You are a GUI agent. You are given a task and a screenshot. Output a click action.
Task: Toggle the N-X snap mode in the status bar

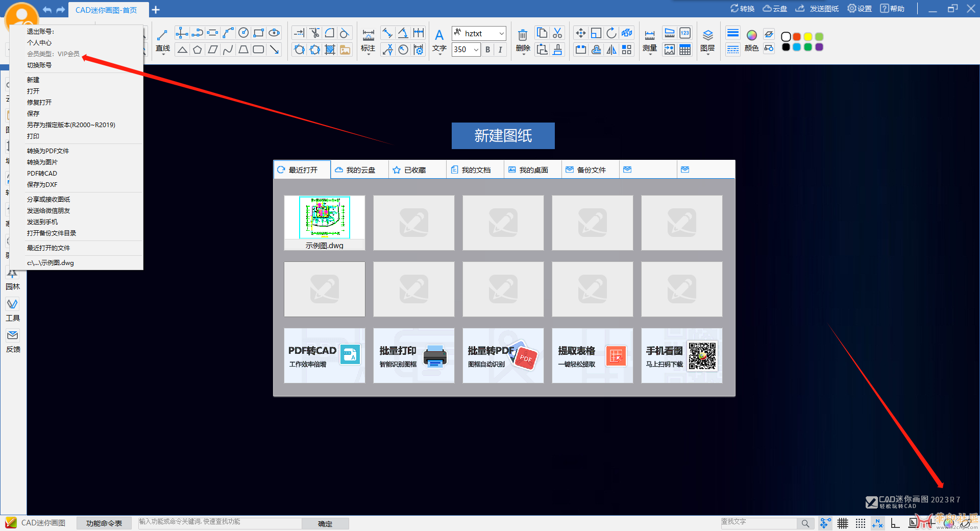pyautogui.click(x=877, y=523)
